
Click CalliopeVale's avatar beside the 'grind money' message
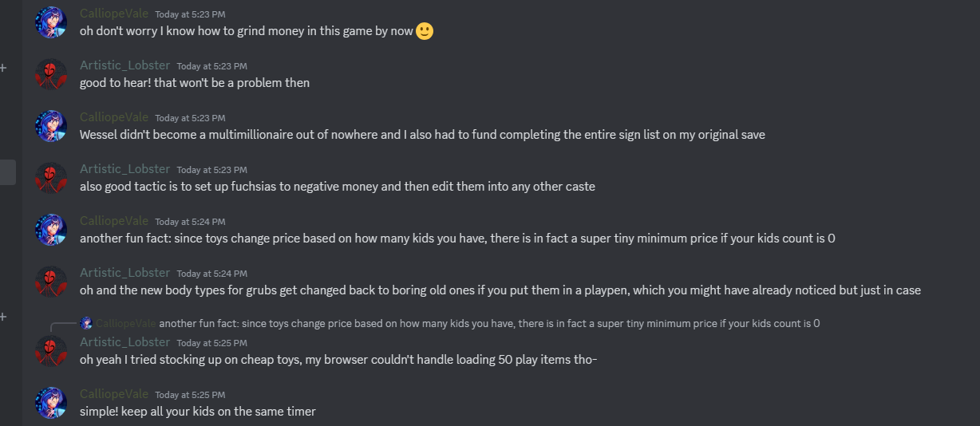pos(50,22)
